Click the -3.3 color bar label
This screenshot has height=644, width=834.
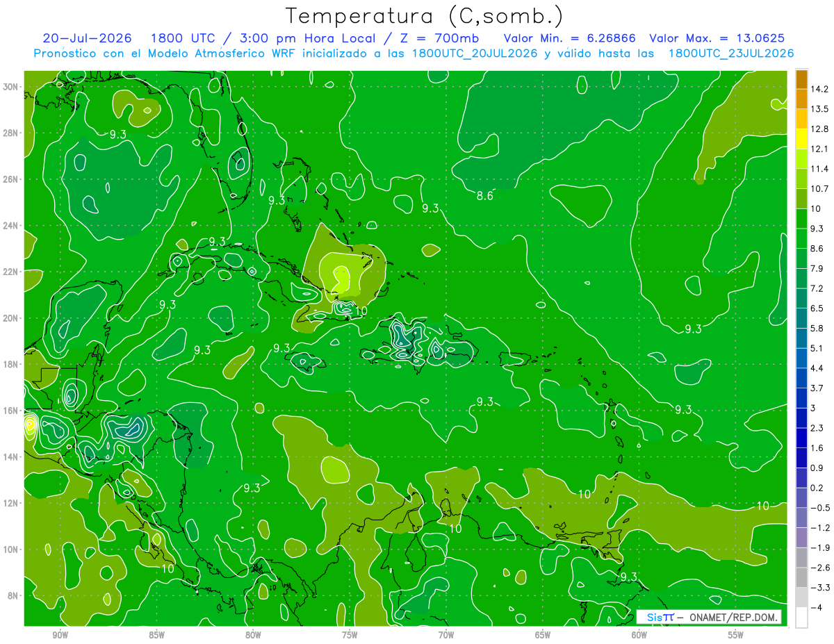pos(820,588)
